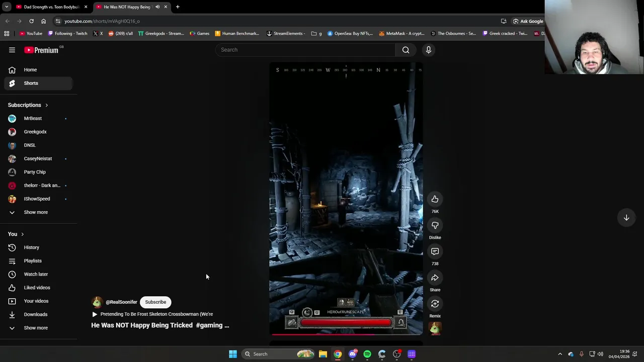Click the YouTube search input field
644x362 pixels.
[x=305, y=50]
